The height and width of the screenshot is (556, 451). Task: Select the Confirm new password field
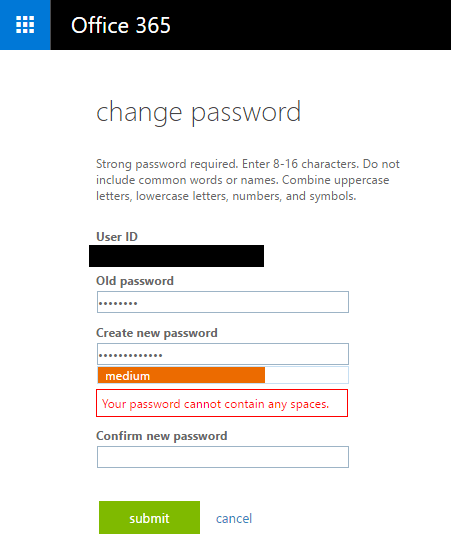tap(223, 457)
